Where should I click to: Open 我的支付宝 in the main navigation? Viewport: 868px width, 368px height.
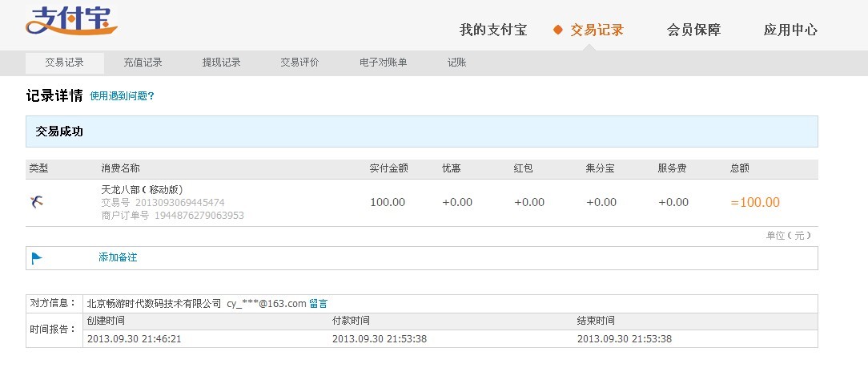493,30
